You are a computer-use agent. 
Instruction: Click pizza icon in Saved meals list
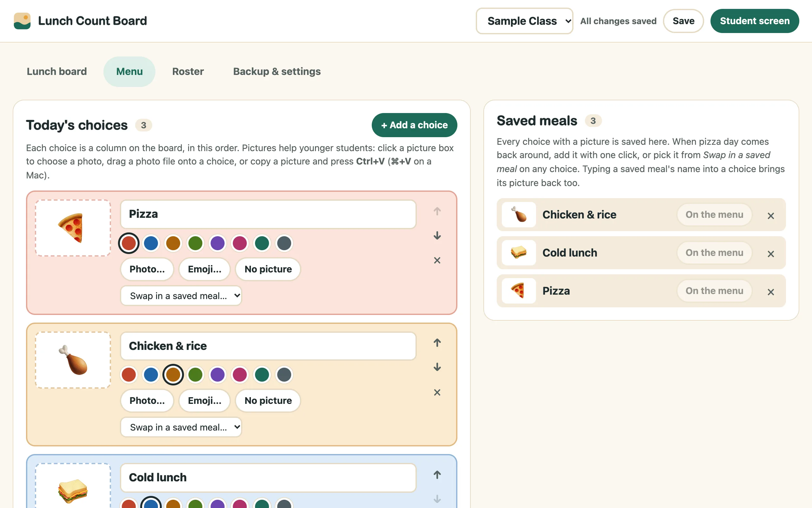tap(519, 291)
